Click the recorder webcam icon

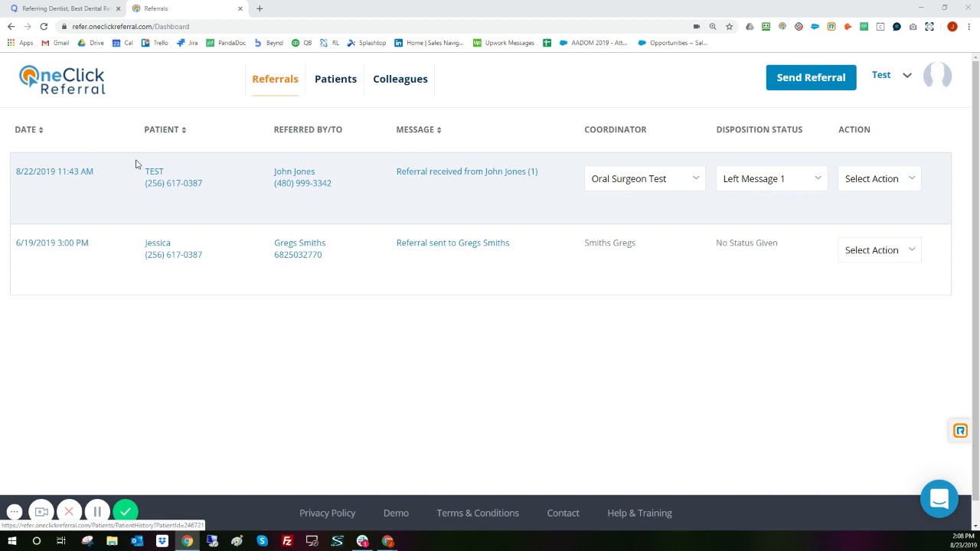click(x=41, y=511)
